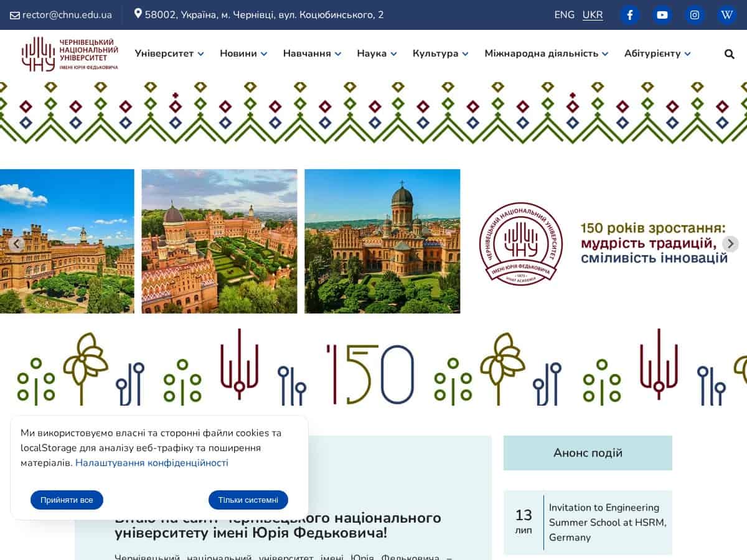This screenshot has width=747, height=560.
Task: Click the Анонс подій heading
Action: pyautogui.click(x=588, y=453)
